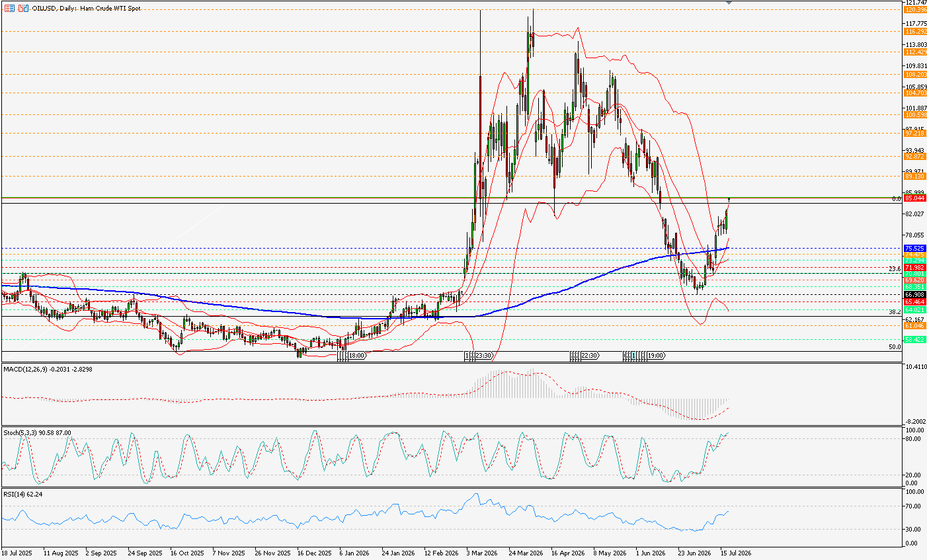Click the Stoch(5,3,3) indicator label
This screenshot has width=927, height=560.
[20, 432]
